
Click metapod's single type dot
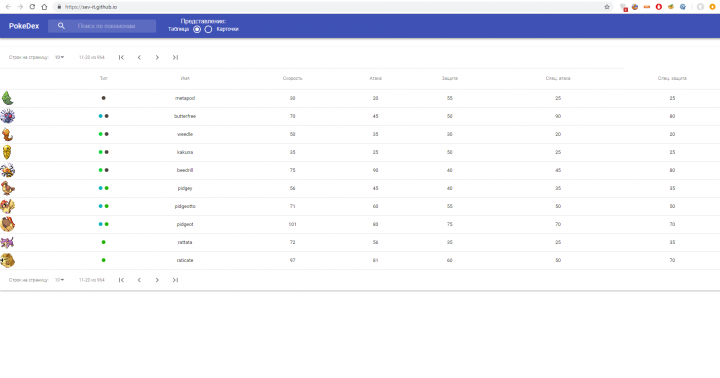(103, 98)
